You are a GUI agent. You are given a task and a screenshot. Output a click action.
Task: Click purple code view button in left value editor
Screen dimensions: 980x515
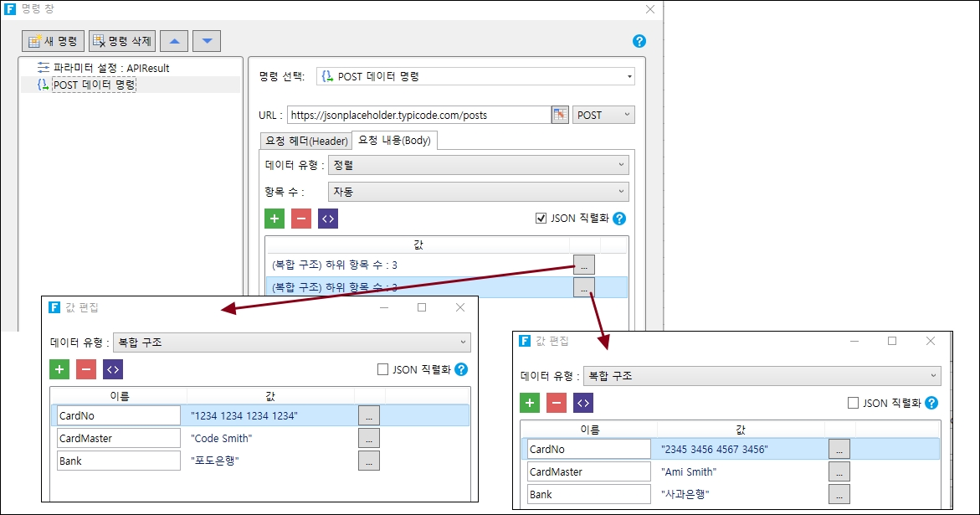click(113, 369)
